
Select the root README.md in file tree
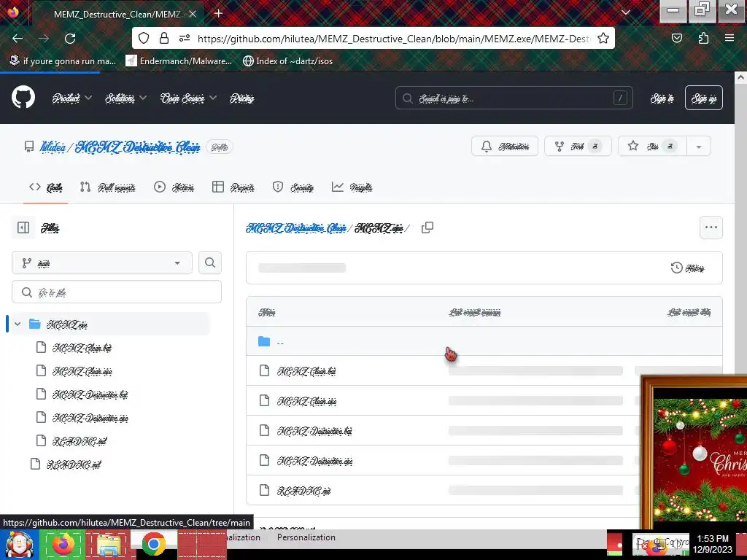[74, 464]
